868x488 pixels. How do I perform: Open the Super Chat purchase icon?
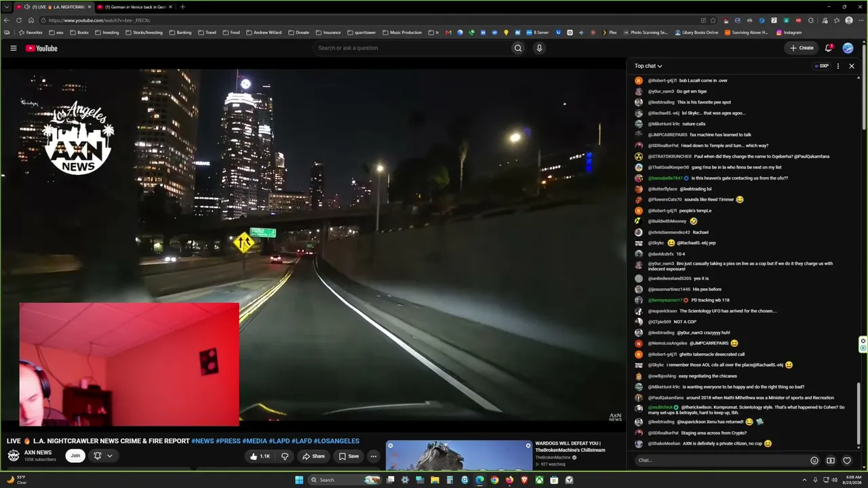[x=831, y=460]
